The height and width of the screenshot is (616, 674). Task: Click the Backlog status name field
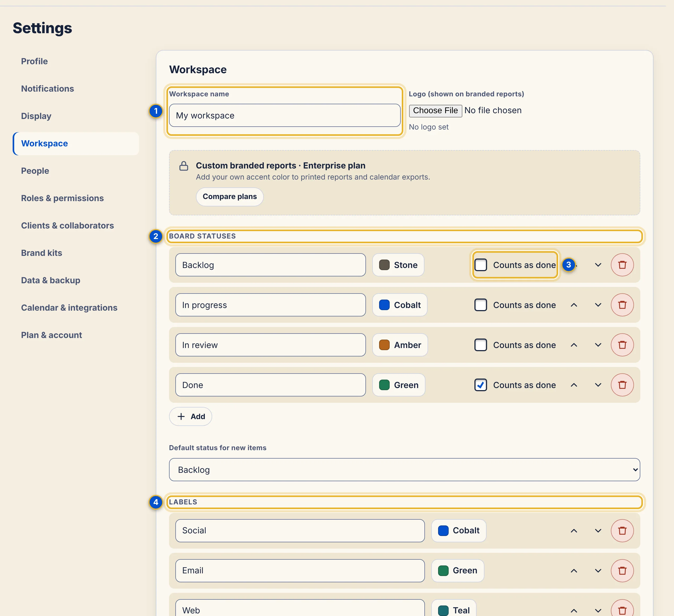click(x=270, y=265)
